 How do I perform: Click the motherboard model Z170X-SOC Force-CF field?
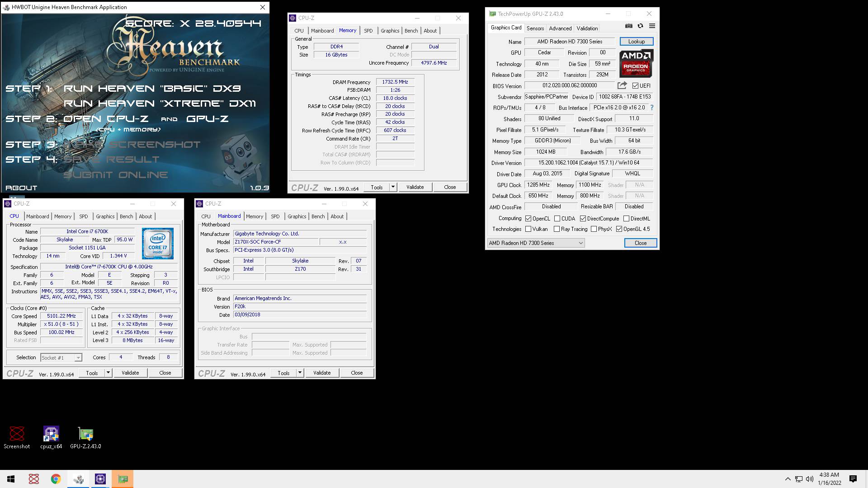click(x=276, y=242)
